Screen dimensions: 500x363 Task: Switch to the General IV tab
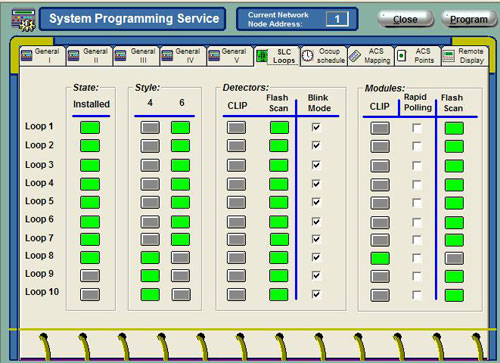point(183,56)
